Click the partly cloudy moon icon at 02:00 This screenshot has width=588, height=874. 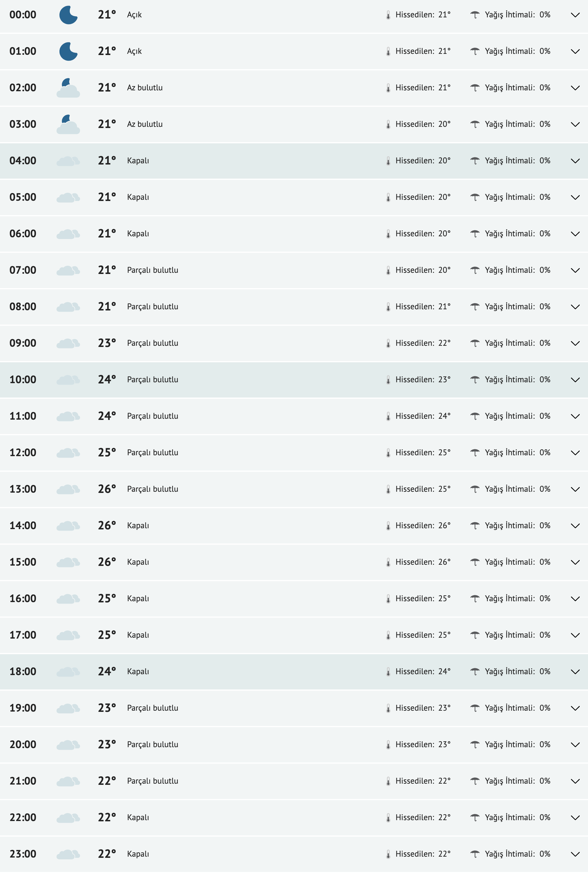click(68, 88)
